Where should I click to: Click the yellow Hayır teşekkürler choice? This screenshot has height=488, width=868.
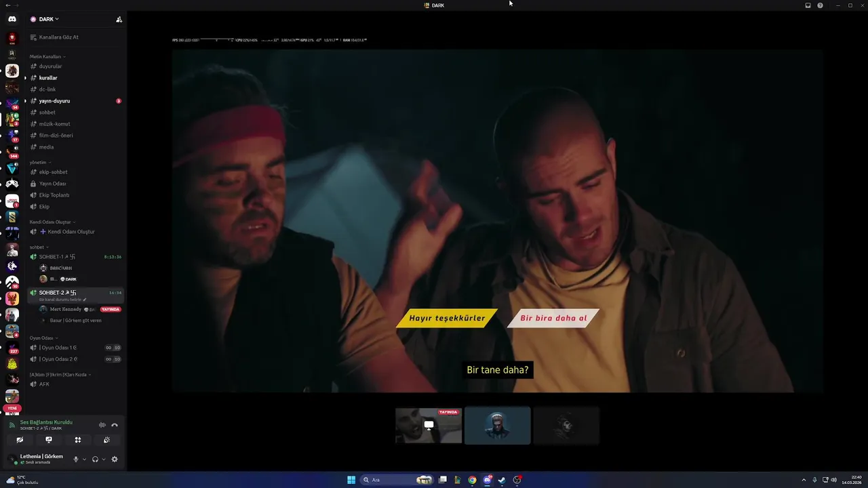[447, 318]
